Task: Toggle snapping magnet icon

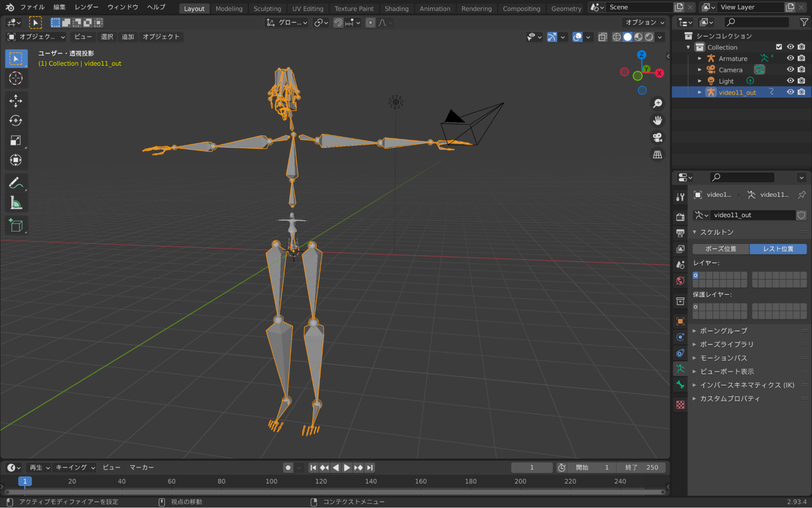Action: click(338, 23)
